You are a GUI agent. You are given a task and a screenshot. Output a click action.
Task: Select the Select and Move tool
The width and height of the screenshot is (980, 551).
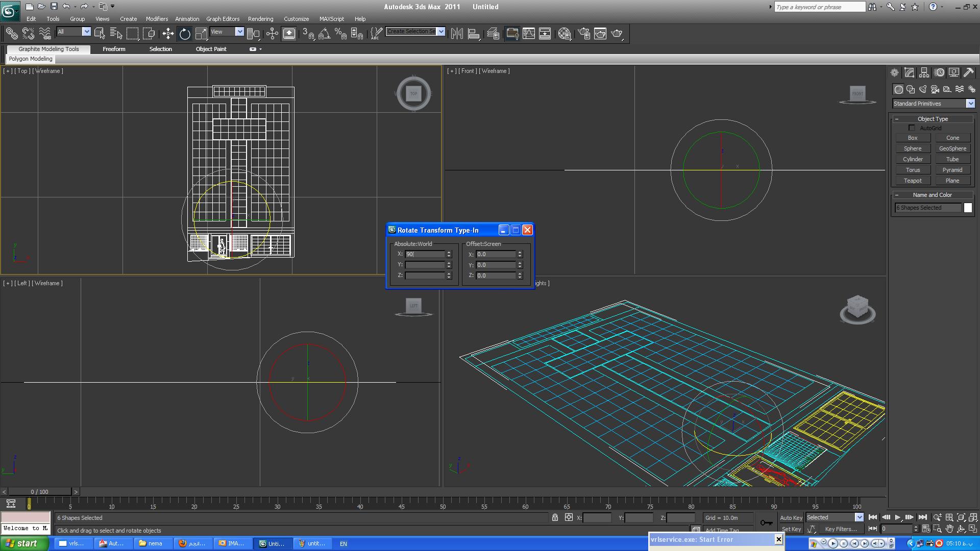168,34
